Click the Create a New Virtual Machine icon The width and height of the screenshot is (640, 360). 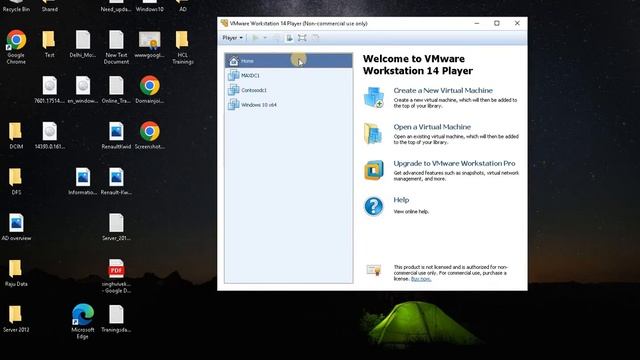pos(373,97)
